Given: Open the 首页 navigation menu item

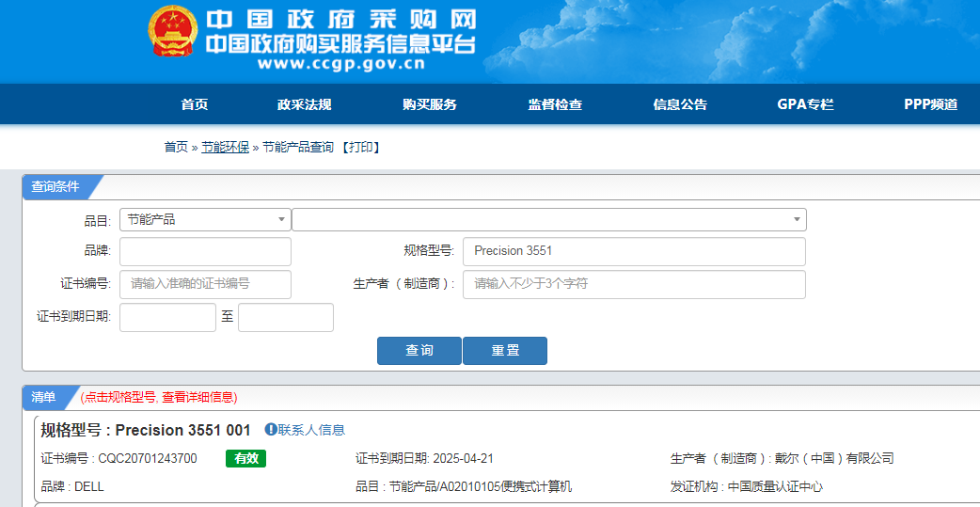Looking at the screenshot, I should tap(195, 104).
